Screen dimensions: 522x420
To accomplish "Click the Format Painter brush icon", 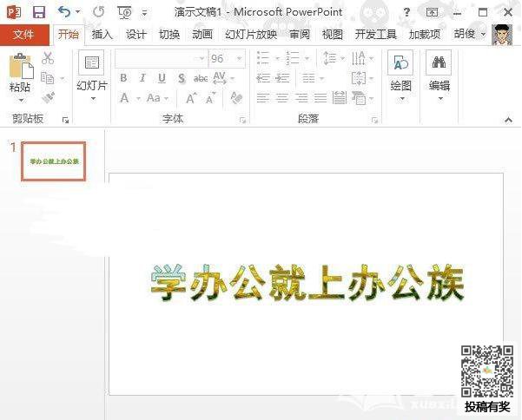I will pyautogui.click(x=49, y=97).
